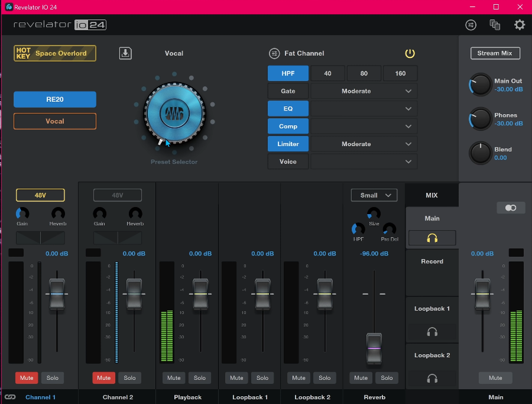
Task: Open the settings gear icon
Action: (x=520, y=25)
